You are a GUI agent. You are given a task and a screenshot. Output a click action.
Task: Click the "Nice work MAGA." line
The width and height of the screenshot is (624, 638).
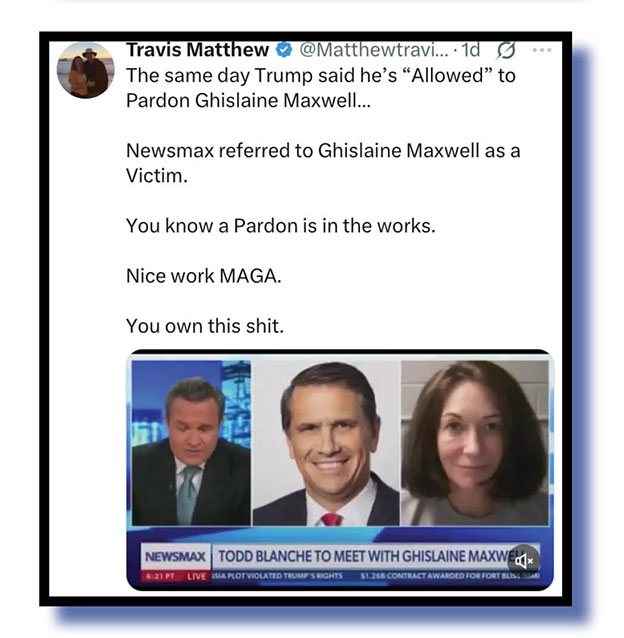click(x=204, y=276)
